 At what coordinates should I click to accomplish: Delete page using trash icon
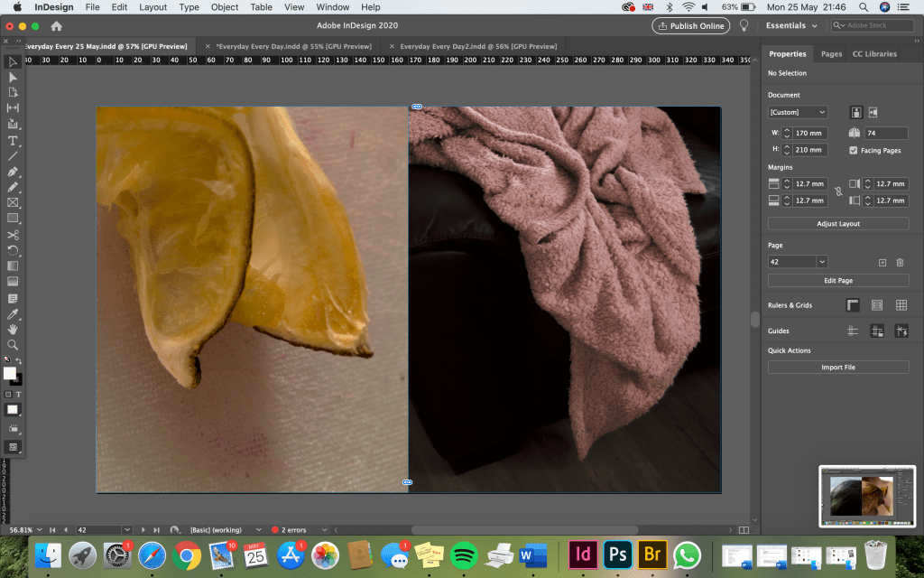click(x=900, y=262)
